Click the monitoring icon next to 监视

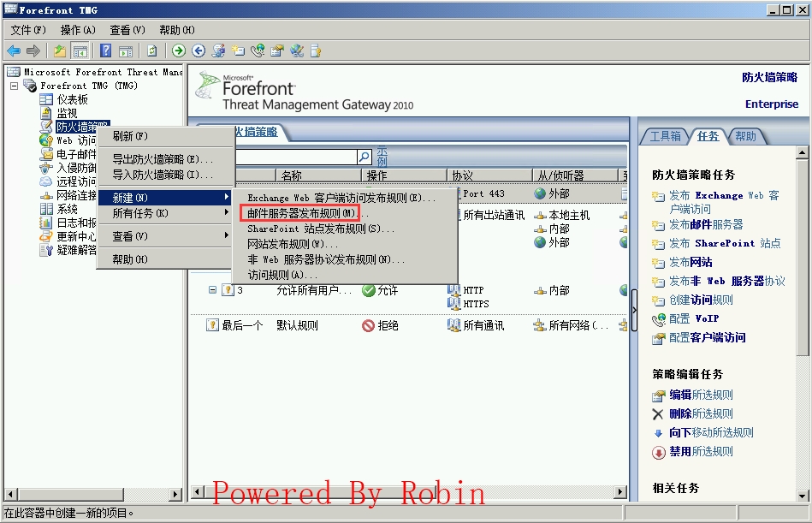coord(46,113)
